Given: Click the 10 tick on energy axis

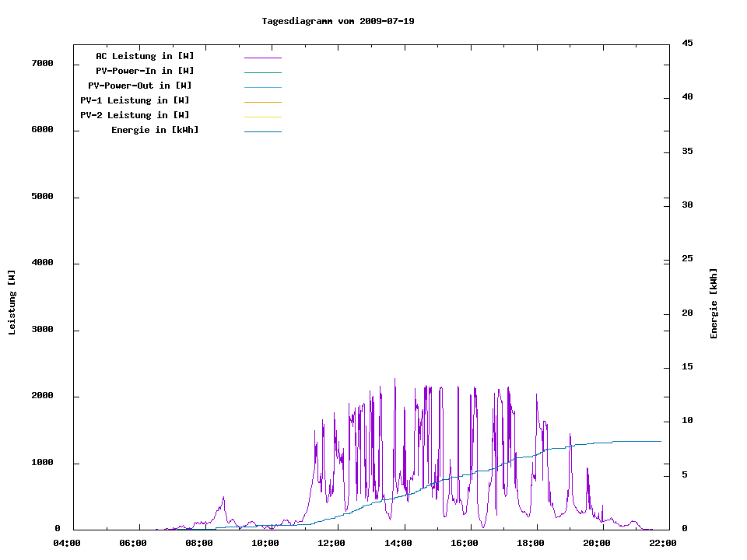Looking at the screenshot, I should (688, 421).
